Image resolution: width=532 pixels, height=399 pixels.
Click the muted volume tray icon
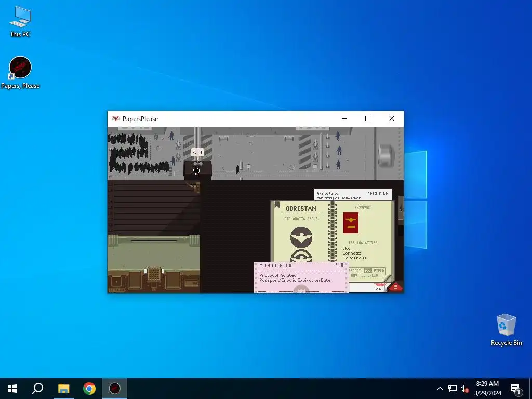point(464,389)
